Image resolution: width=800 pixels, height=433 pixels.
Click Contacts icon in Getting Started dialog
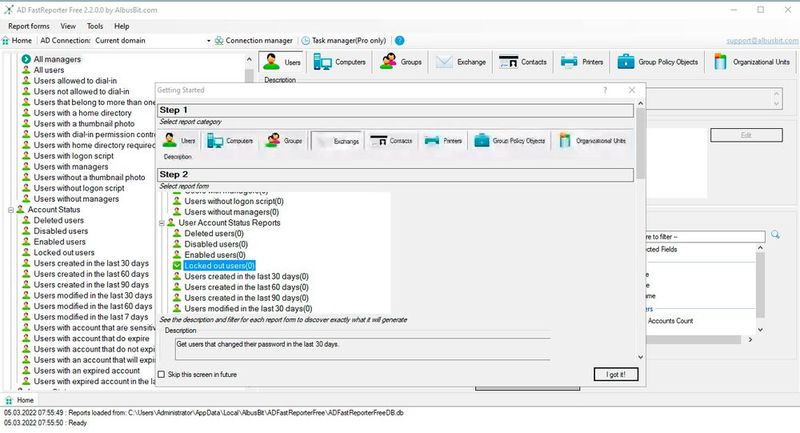click(x=391, y=140)
